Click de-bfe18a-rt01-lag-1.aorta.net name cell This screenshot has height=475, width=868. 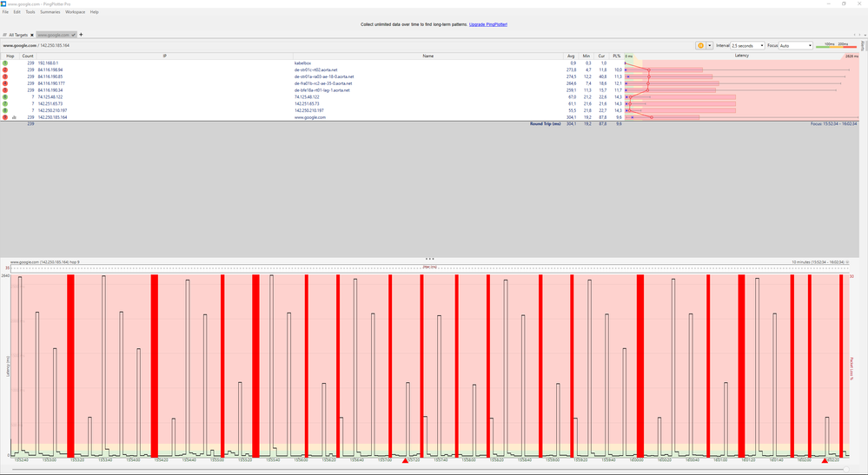(322, 90)
